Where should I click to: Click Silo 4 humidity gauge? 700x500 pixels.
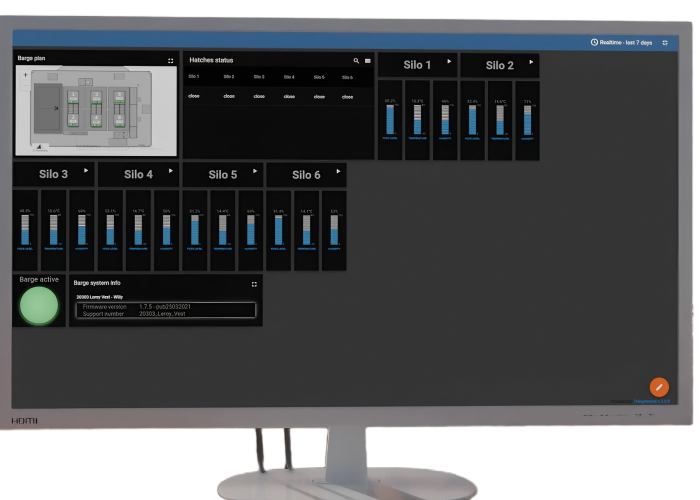click(x=167, y=230)
